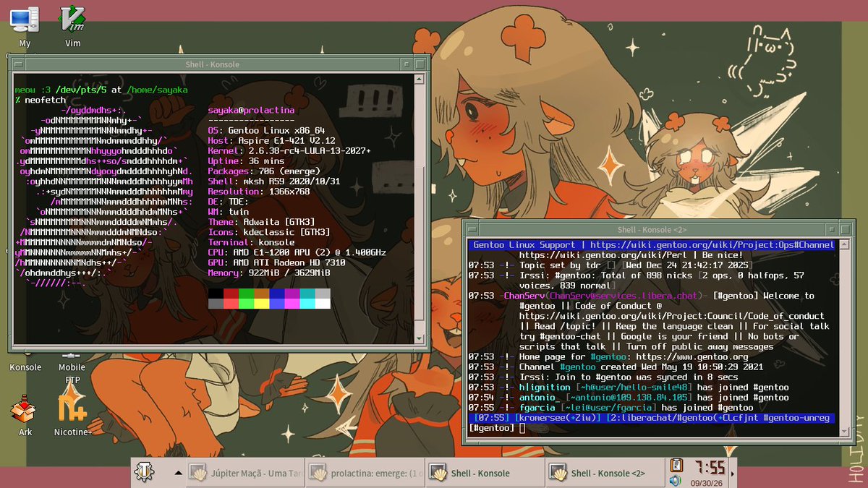Click the 'Host: Aspire E1-421 V2.12' line
This screenshot has height=488, width=868.
pos(271,140)
